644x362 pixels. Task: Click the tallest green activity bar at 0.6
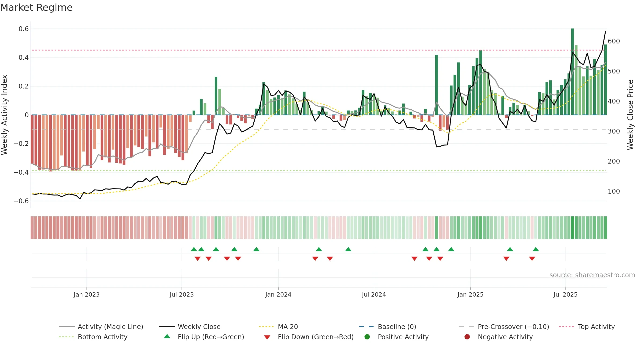tap(573, 72)
